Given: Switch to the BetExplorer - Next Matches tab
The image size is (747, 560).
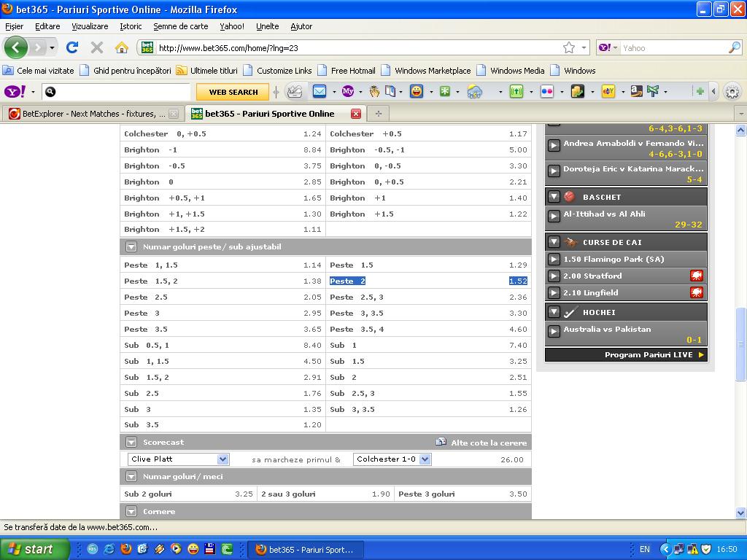Looking at the screenshot, I should 93,114.
